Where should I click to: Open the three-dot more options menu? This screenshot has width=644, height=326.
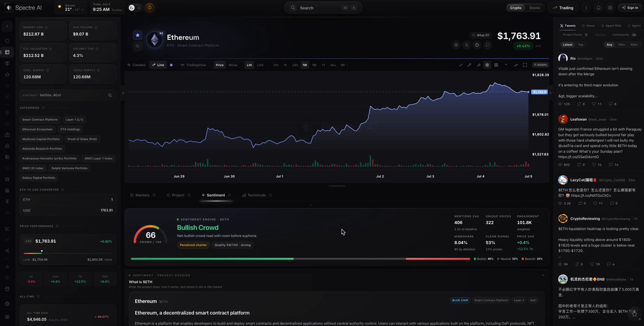pos(586,8)
